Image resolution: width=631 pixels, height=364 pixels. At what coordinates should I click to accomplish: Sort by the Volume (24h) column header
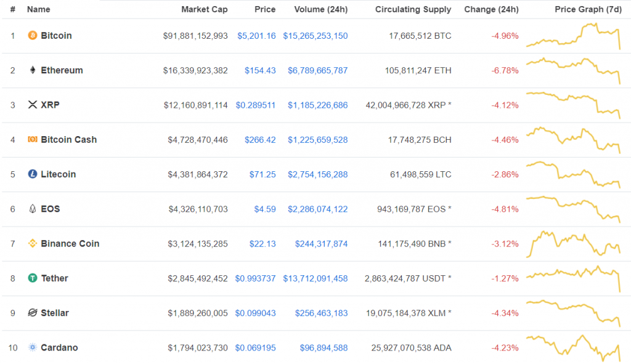pyautogui.click(x=320, y=9)
